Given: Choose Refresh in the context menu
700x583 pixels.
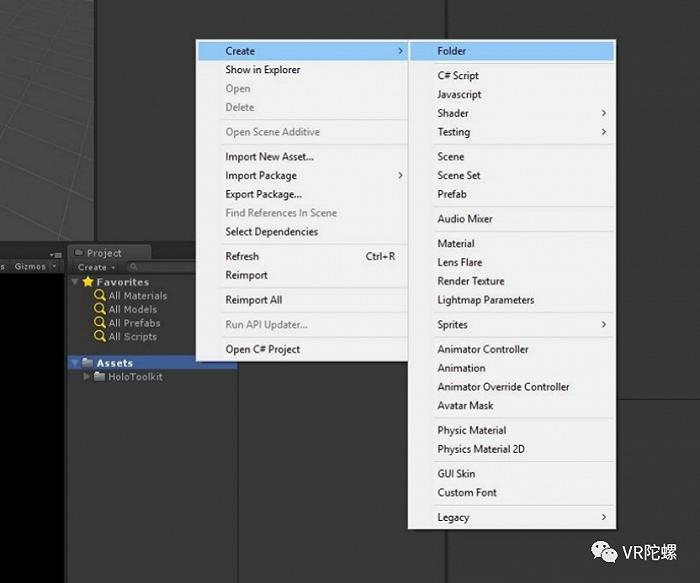Looking at the screenshot, I should pos(302,256).
